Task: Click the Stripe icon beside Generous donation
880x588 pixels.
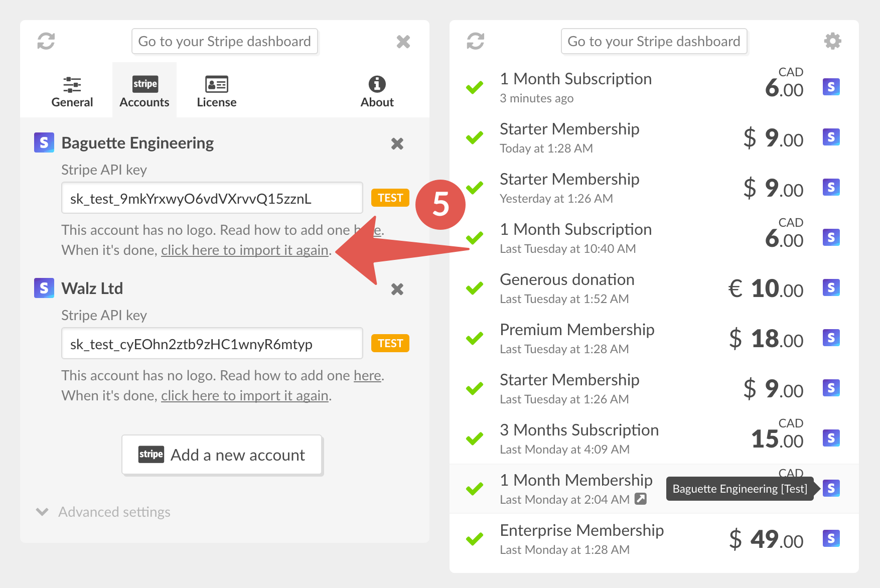Action: (831, 287)
